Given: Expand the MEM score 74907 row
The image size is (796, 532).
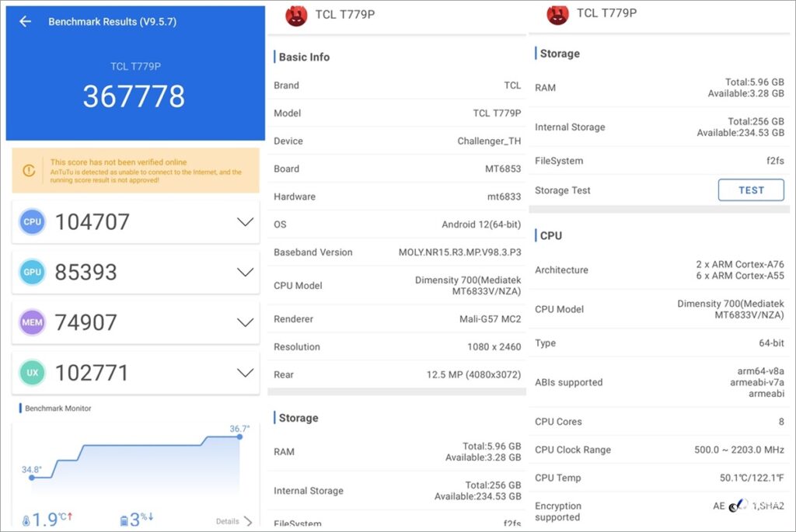Looking at the screenshot, I should coord(245,322).
